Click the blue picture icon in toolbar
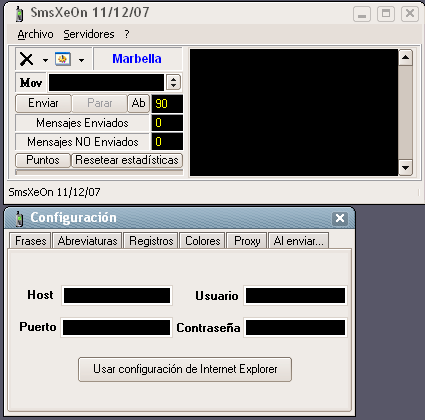Image resolution: width=425 pixels, height=420 pixels. click(x=63, y=59)
